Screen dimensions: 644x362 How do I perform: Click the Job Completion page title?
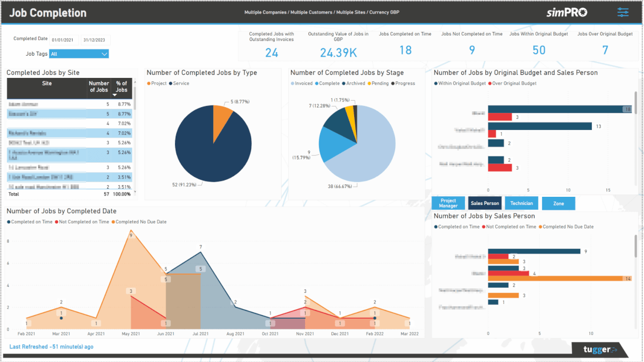tap(47, 13)
